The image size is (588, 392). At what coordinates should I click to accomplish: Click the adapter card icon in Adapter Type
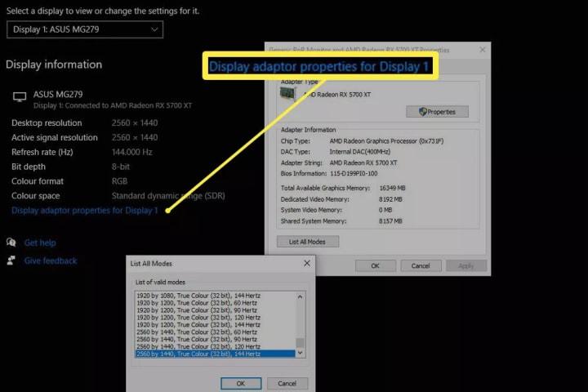(288, 94)
